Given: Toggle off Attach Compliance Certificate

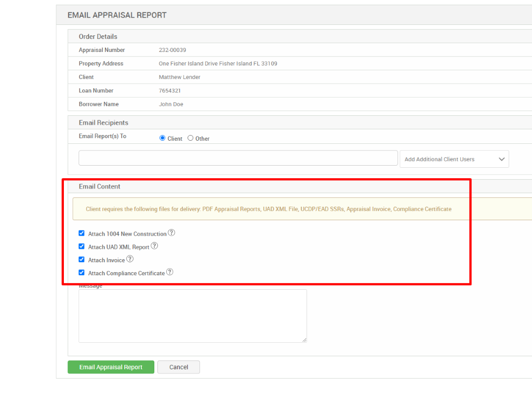Looking at the screenshot, I should [82, 272].
